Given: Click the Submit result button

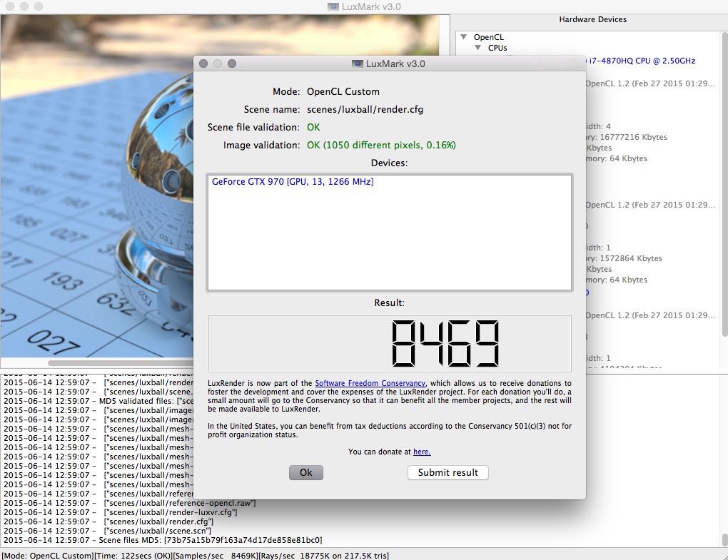Looking at the screenshot, I should coord(448,472).
